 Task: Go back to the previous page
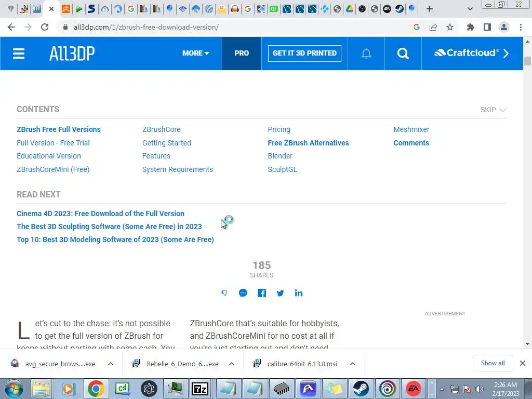[x=11, y=27]
